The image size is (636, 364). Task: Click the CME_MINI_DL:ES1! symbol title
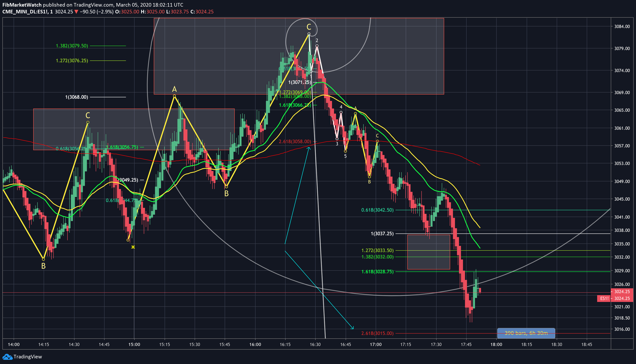(x=25, y=12)
